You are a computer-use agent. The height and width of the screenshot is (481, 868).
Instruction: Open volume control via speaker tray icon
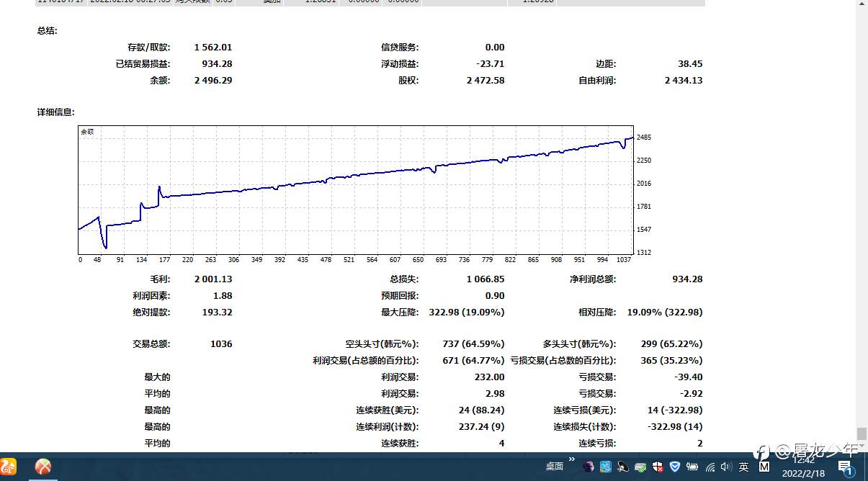pos(725,467)
